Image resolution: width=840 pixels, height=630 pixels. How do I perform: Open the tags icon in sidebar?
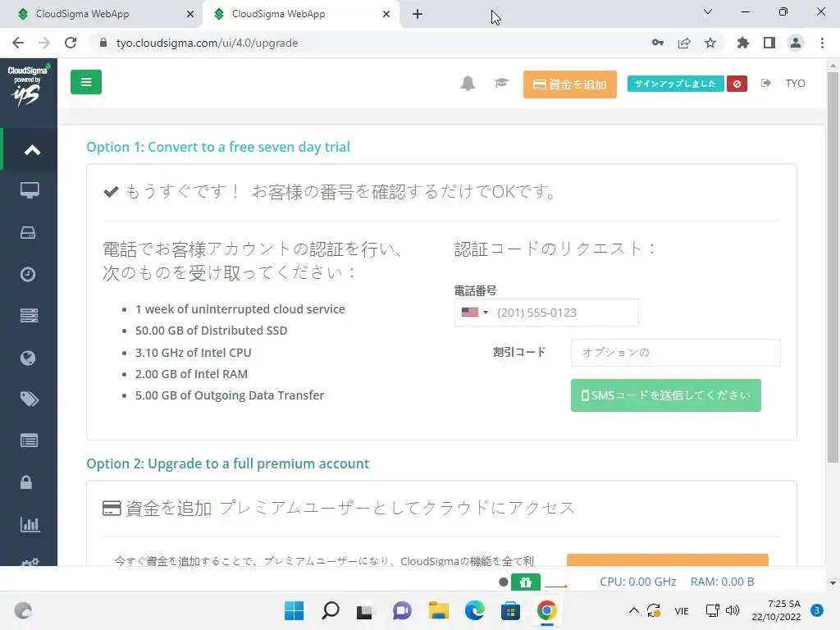30,399
